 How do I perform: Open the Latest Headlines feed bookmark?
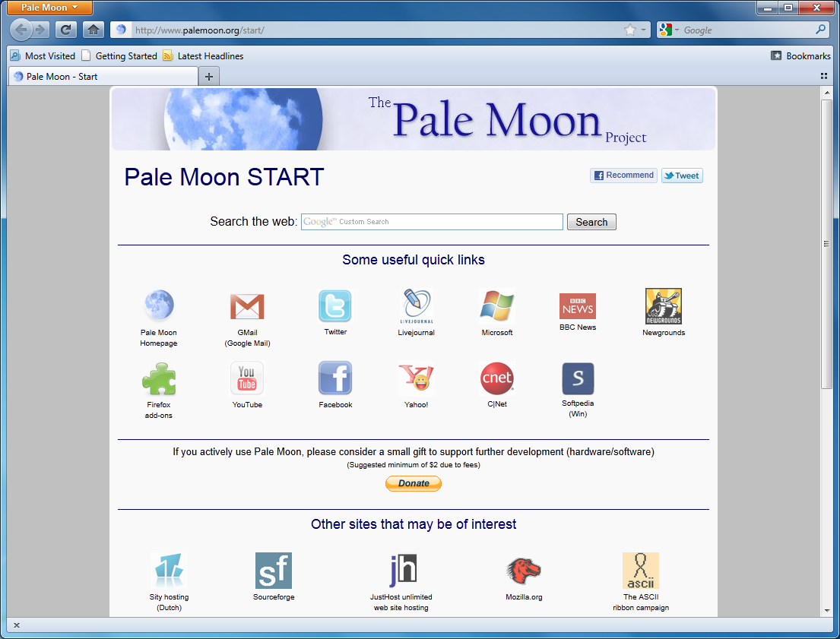pos(203,55)
